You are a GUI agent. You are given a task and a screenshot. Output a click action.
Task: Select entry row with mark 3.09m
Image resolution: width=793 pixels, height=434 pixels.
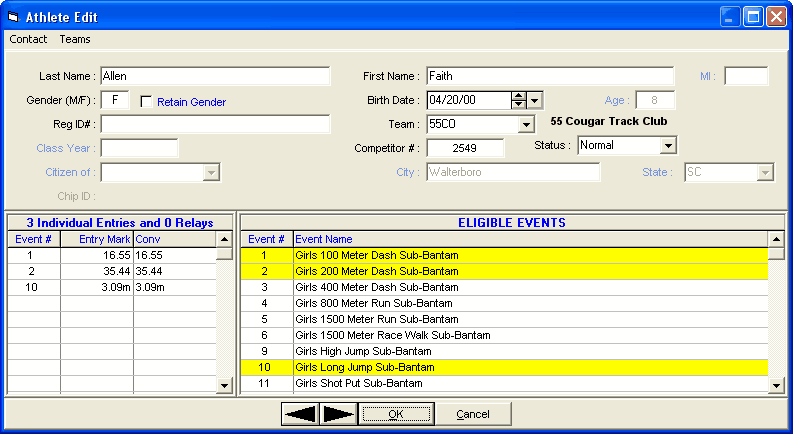click(112, 287)
